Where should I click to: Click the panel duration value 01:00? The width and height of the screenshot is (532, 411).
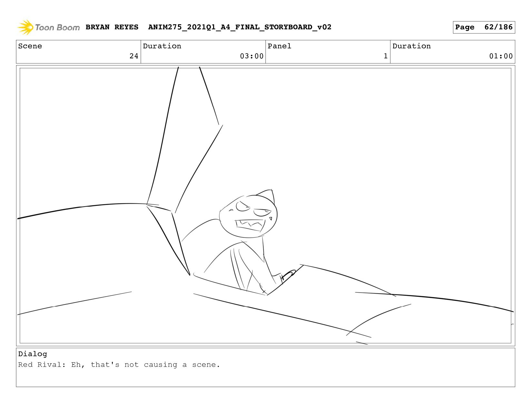[x=501, y=56]
